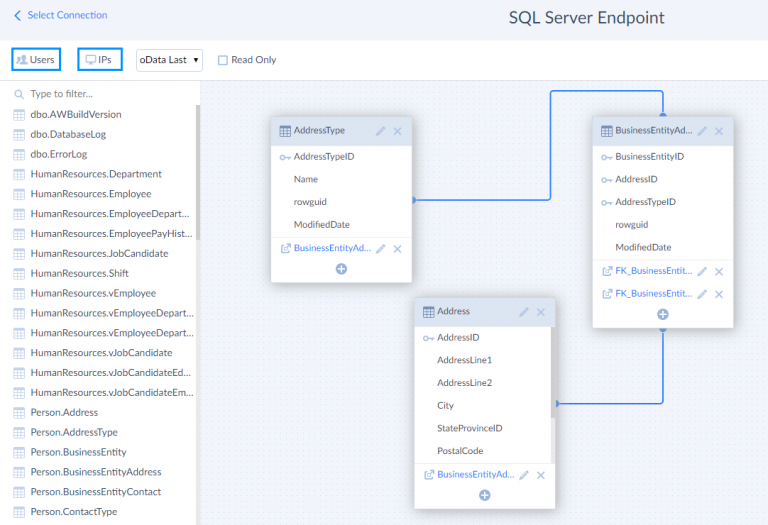Select HumanResources.Employee in table list
The width and height of the screenshot is (768, 525).
91,194
